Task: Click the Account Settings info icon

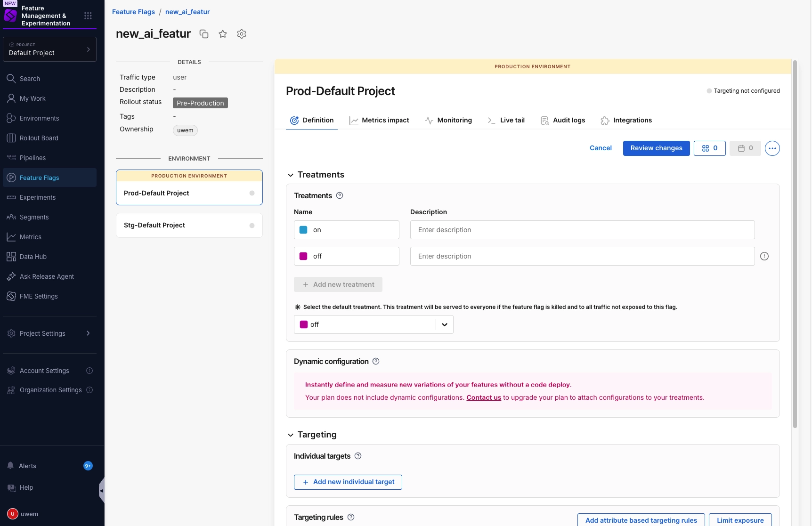Action: (x=89, y=371)
